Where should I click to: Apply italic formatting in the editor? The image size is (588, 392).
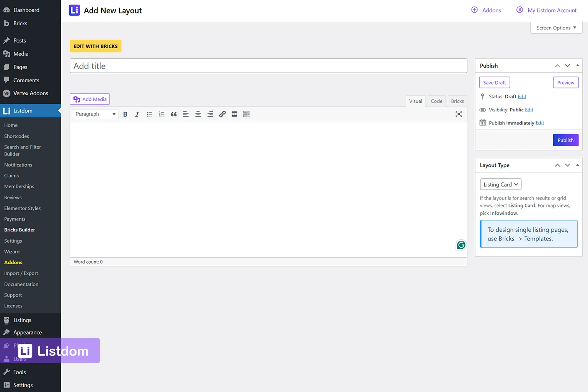(137, 114)
